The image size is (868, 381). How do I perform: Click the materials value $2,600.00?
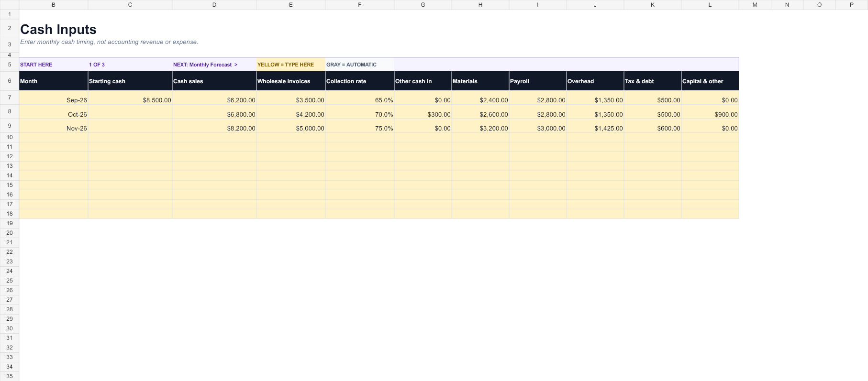(x=480, y=112)
